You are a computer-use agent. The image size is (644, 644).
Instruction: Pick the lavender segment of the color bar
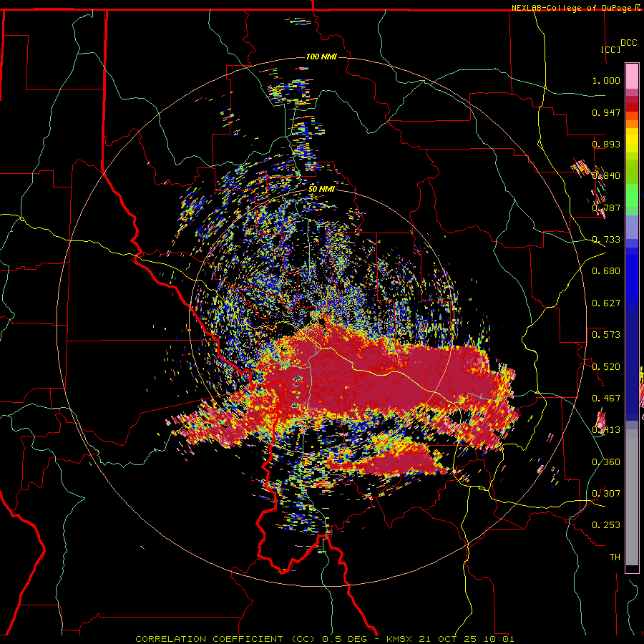point(632,227)
